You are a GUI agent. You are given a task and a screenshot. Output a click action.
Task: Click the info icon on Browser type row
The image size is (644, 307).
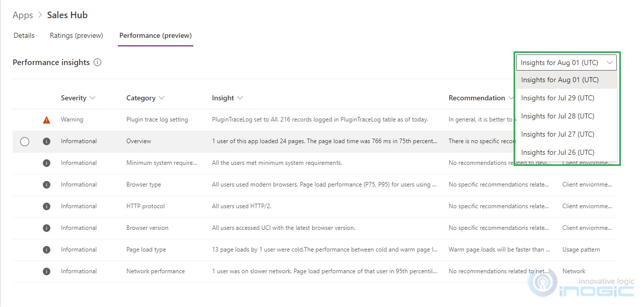[x=46, y=185]
